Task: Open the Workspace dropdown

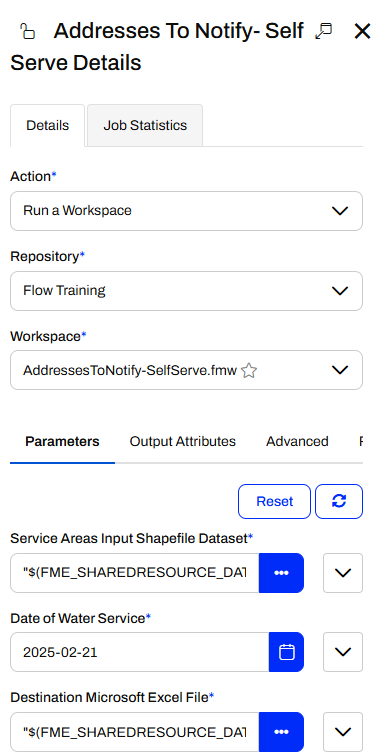Action: [x=186, y=370]
